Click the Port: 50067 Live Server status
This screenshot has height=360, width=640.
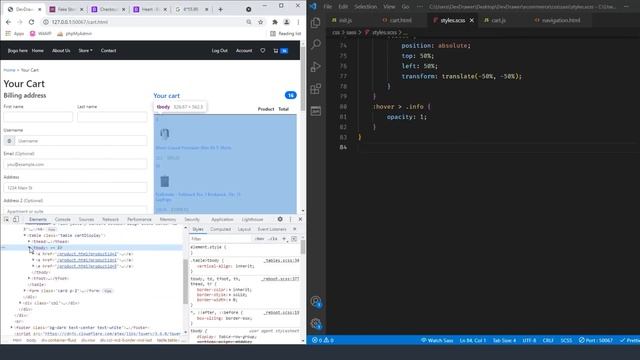click(596, 340)
